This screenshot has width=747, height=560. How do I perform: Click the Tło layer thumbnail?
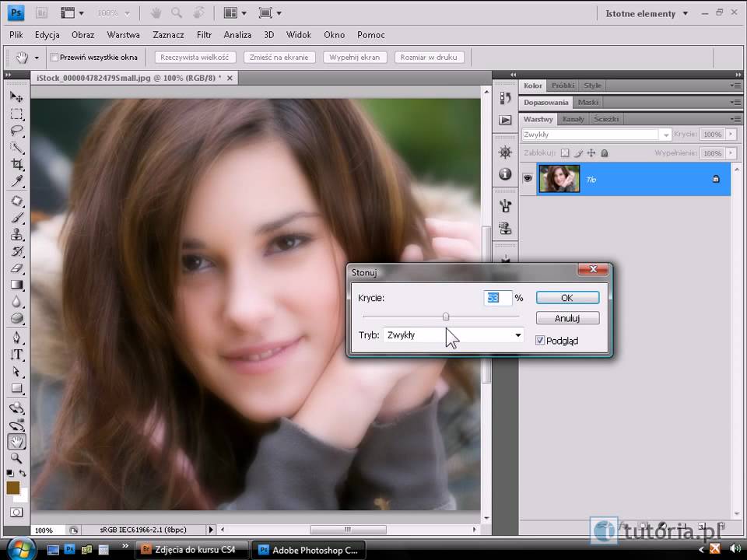point(559,179)
